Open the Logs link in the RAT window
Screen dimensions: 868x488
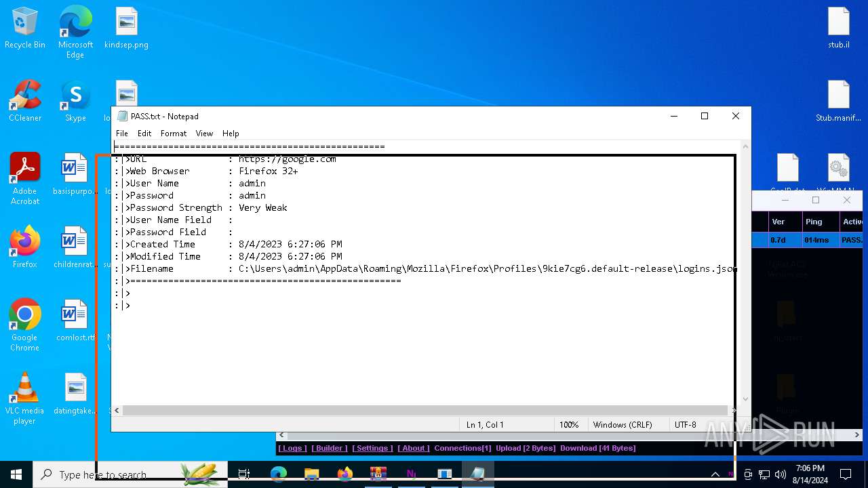(292, 448)
